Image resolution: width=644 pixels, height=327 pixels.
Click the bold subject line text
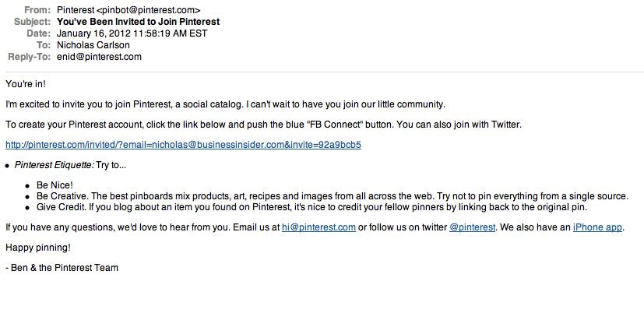coord(139,22)
